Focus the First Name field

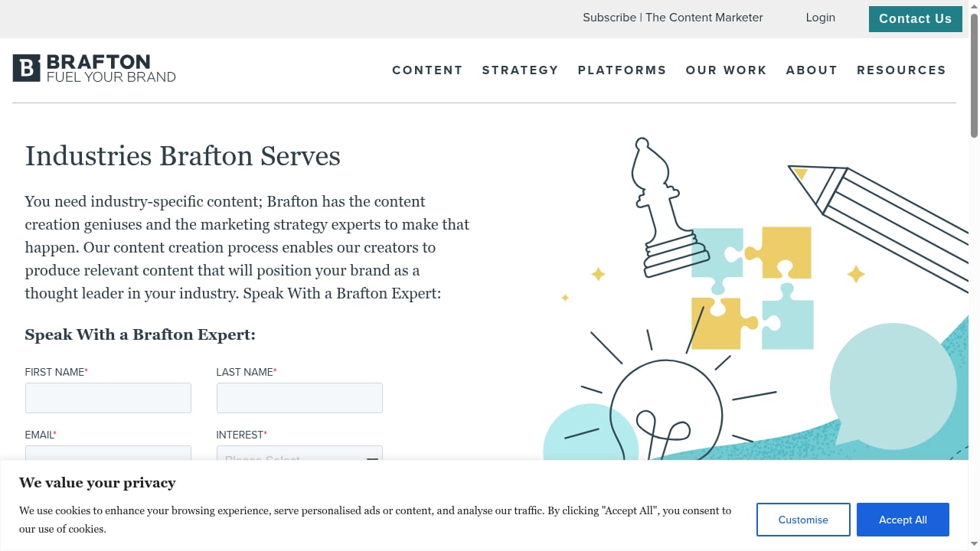click(108, 398)
